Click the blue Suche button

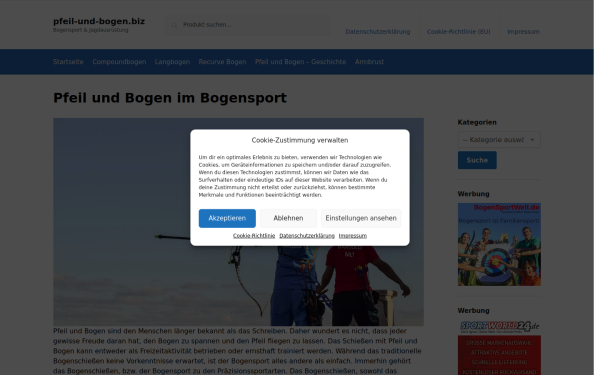477,160
